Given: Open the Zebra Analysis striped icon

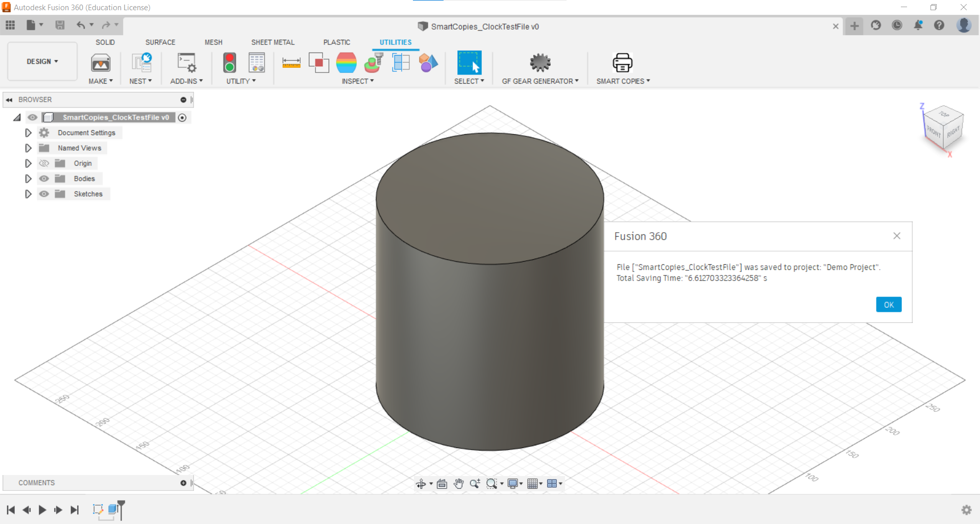Looking at the screenshot, I should (346, 63).
